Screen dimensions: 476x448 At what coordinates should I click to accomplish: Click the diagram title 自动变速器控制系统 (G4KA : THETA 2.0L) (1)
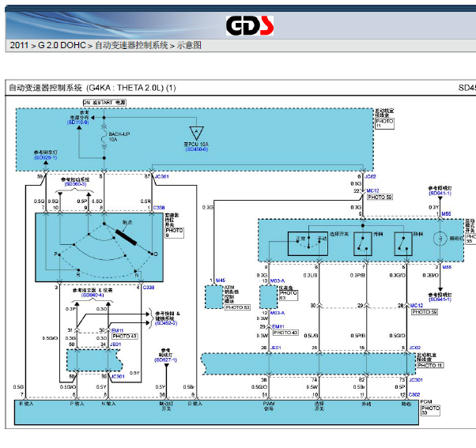click(93, 88)
